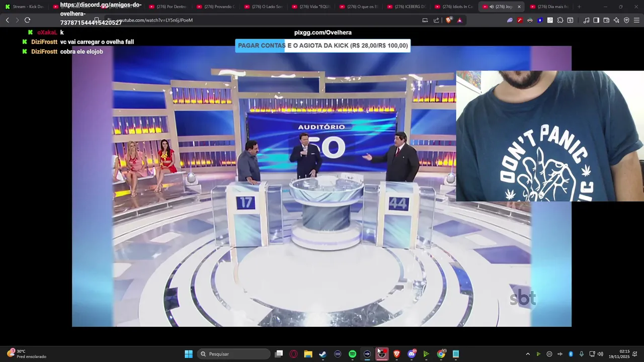Screen dimensions: 644x362
Task: Open Spotify from the taskbar
Action: pos(352,354)
